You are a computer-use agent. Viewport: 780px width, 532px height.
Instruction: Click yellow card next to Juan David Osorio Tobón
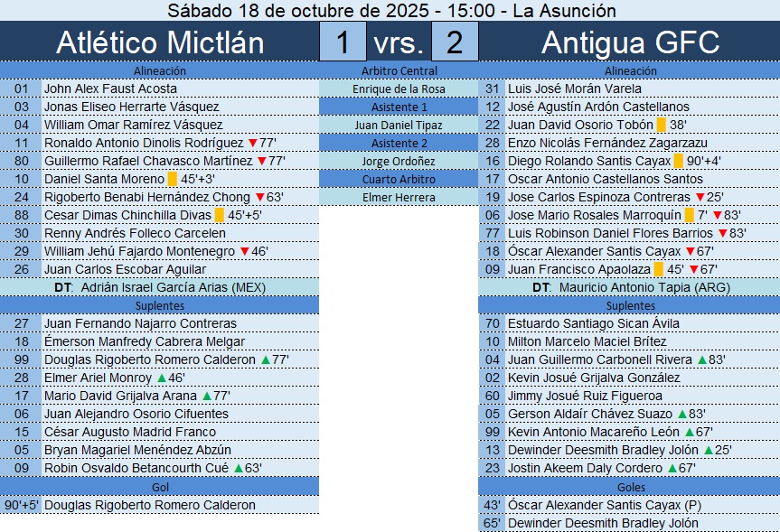pyautogui.click(x=661, y=125)
